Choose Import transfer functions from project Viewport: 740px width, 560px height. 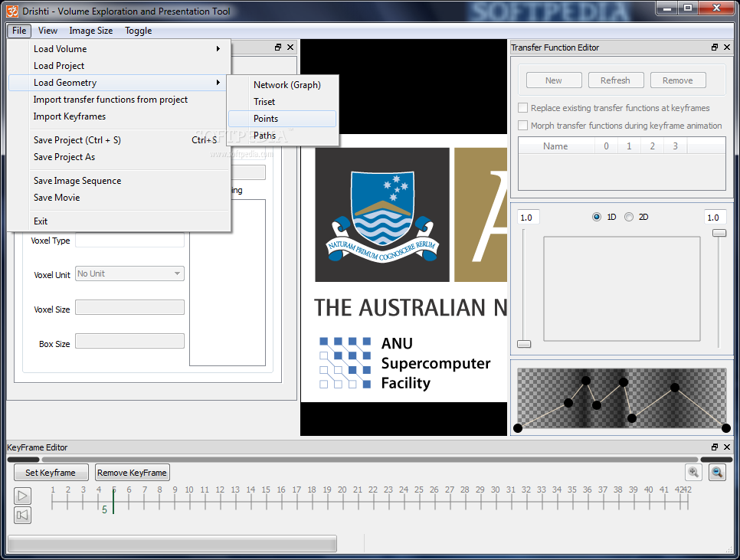point(120,100)
